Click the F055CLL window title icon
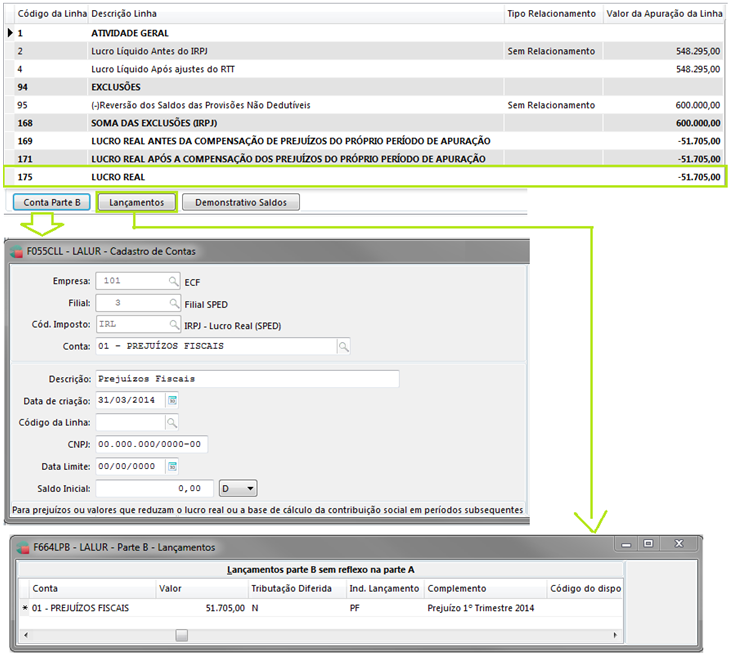 (x=16, y=251)
